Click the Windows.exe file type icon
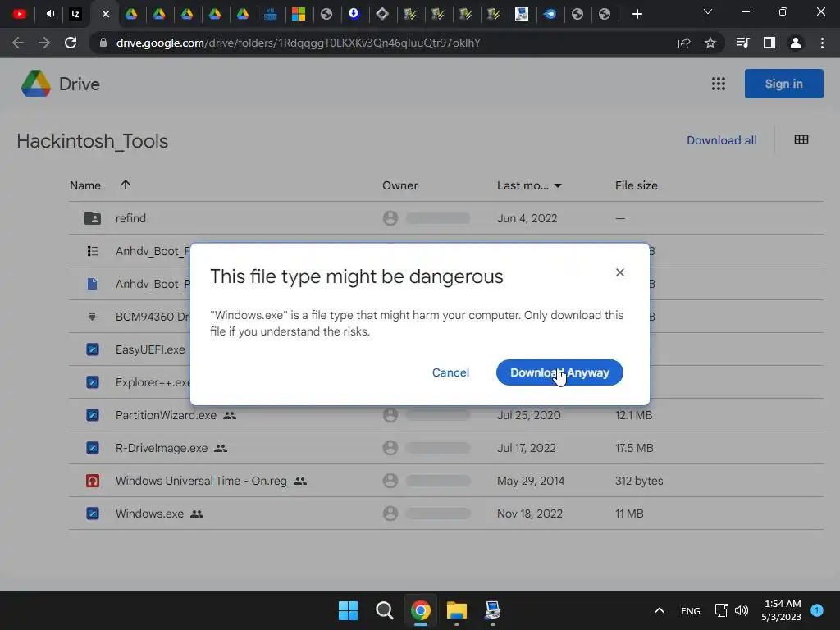This screenshot has width=840, height=630. pyautogui.click(x=93, y=514)
